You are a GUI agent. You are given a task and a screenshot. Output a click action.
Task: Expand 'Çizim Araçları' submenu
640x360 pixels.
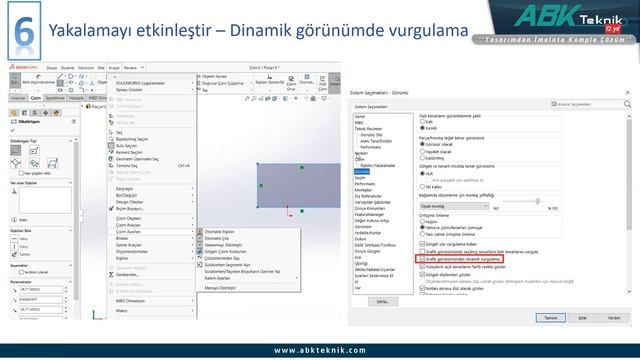153,225
